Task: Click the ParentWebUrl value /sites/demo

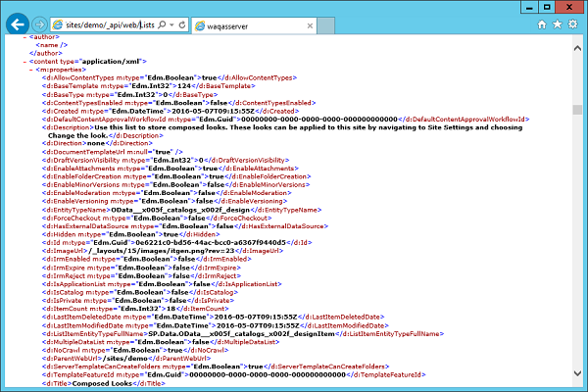Action: (125, 359)
